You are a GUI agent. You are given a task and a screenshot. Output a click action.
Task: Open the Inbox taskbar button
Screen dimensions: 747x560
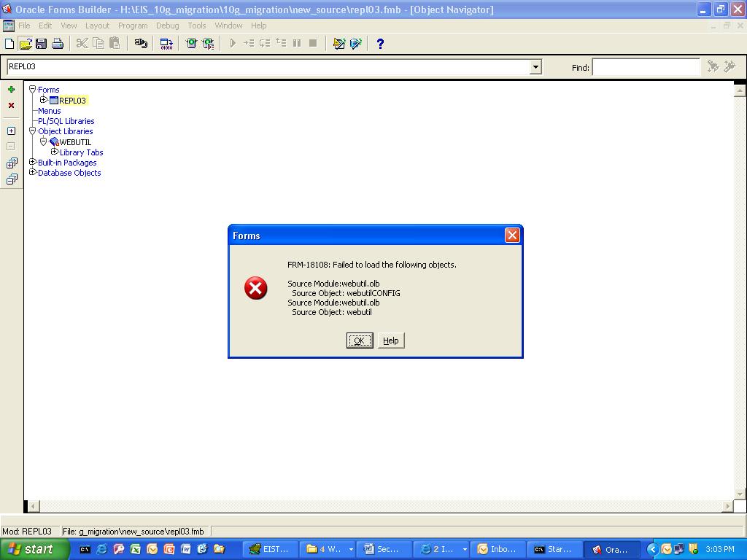pos(499,550)
